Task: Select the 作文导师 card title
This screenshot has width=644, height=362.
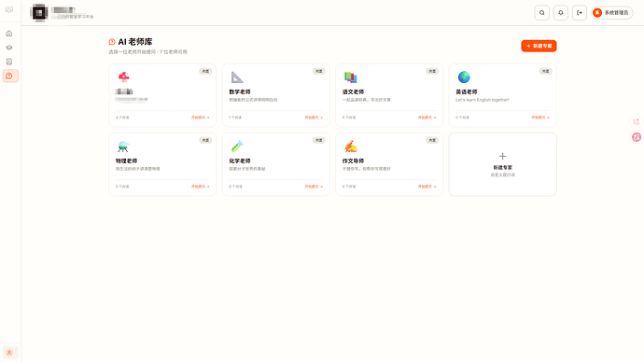Action: 353,160
